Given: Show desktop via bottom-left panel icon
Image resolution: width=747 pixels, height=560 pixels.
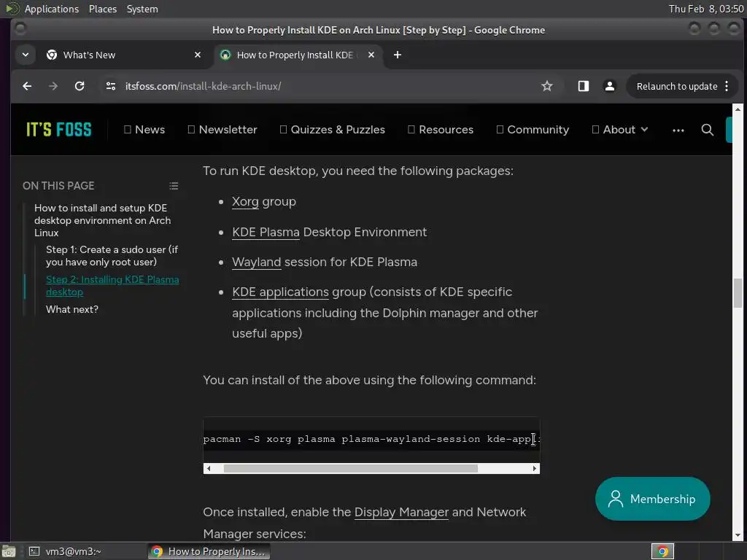Looking at the screenshot, I should point(9,551).
